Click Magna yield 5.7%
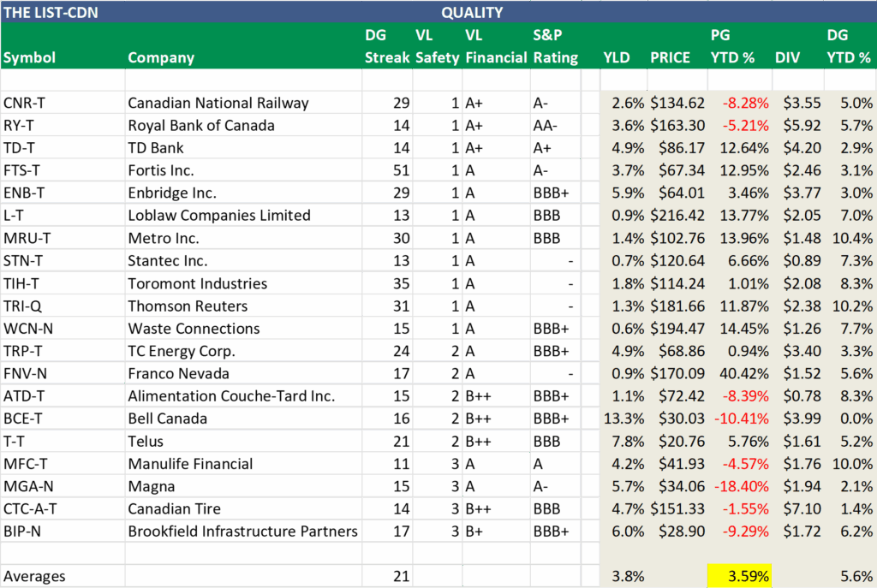This screenshot has width=877, height=588. [623, 486]
